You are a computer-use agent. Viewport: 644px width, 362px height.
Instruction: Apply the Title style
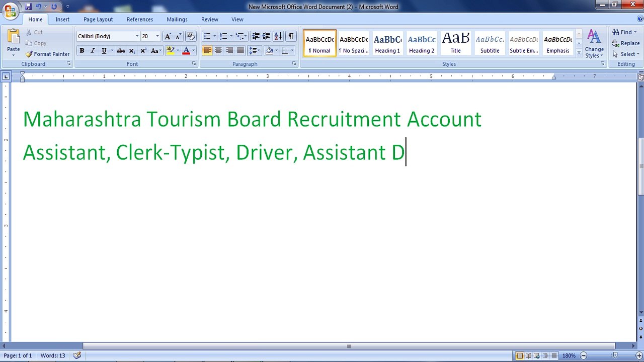click(455, 43)
